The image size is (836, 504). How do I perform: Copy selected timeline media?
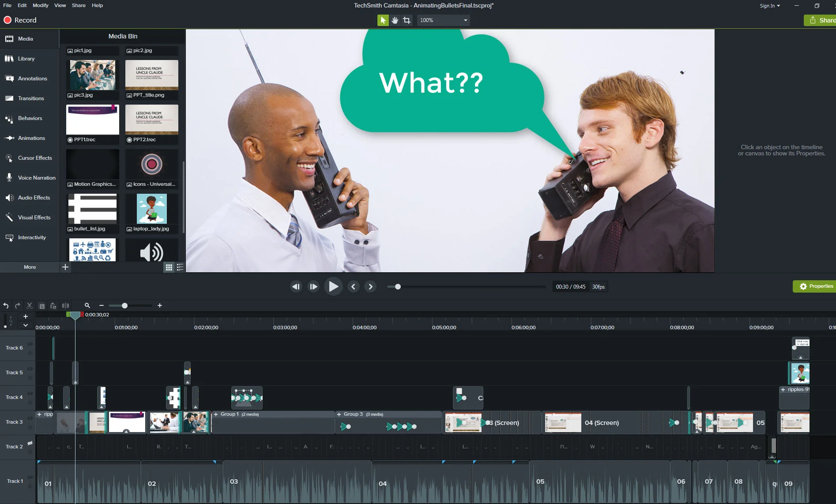(x=41, y=305)
